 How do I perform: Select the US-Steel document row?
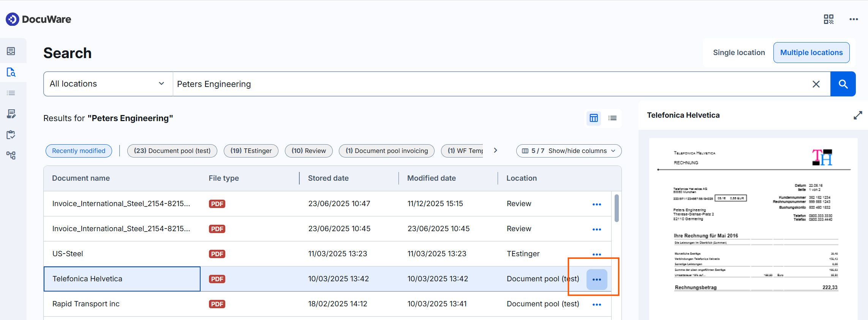tap(327, 254)
